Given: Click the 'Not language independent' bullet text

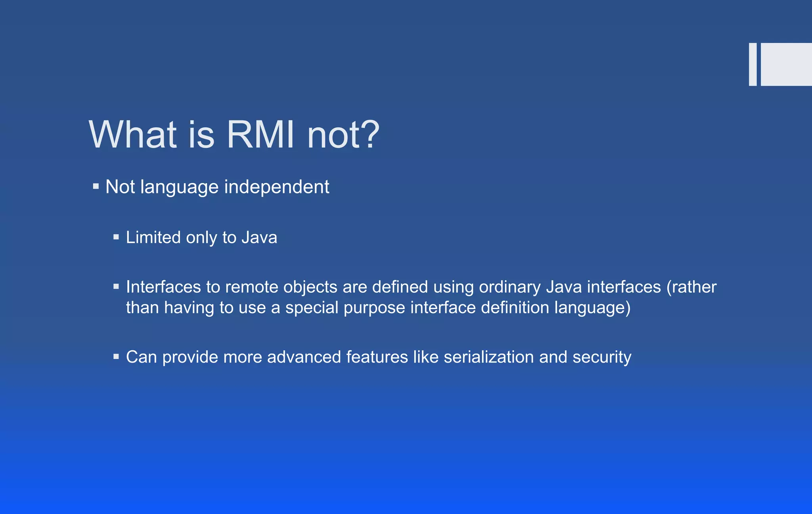Looking at the screenshot, I should [x=217, y=187].
